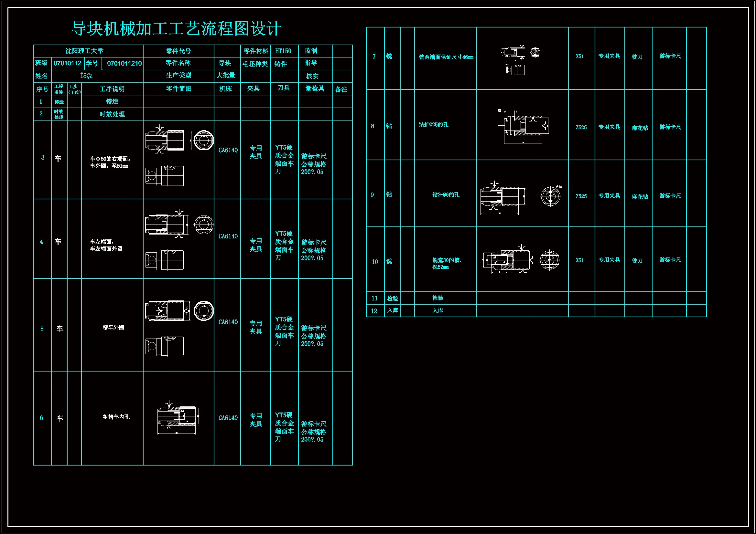
Task: Select the step 6 inner hole part sketch
Action: tap(178, 417)
